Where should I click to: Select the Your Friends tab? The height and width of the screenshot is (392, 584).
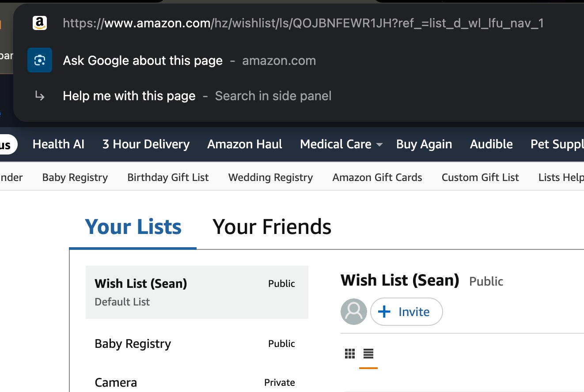(272, 226)
